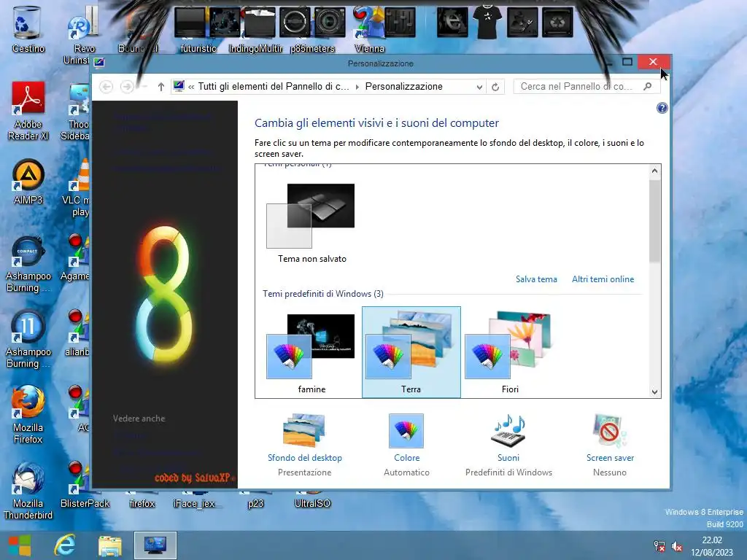The width and height of the screenshot is (747, 560).
Task: Launch Mozilla Thunderbird desktop shortcut
Action: coord(28,491)
